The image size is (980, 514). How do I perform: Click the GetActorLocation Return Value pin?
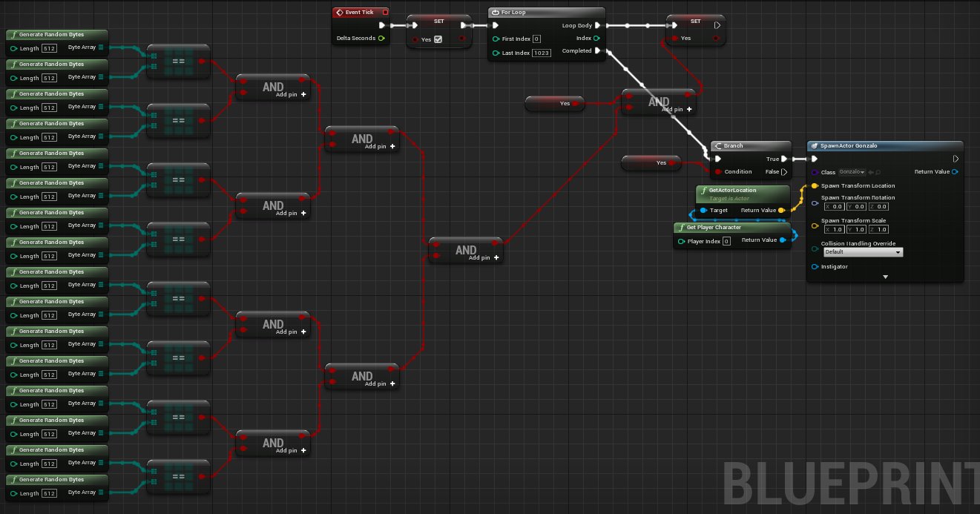click(782, 211)
